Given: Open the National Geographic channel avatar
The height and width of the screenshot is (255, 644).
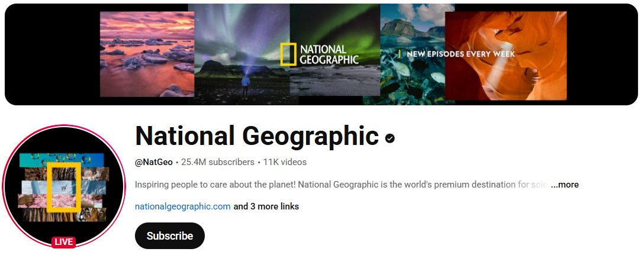Looking at the screenshot, I should pos(64,186).
